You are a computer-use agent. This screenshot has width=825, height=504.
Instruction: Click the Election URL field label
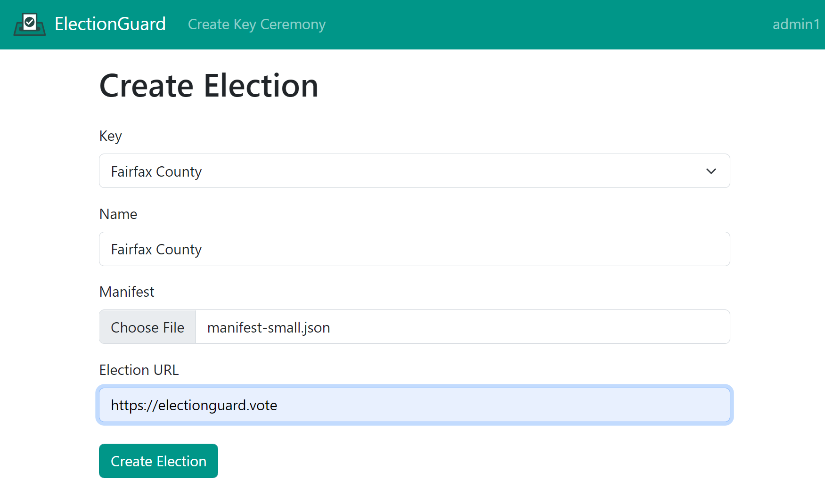139,370
